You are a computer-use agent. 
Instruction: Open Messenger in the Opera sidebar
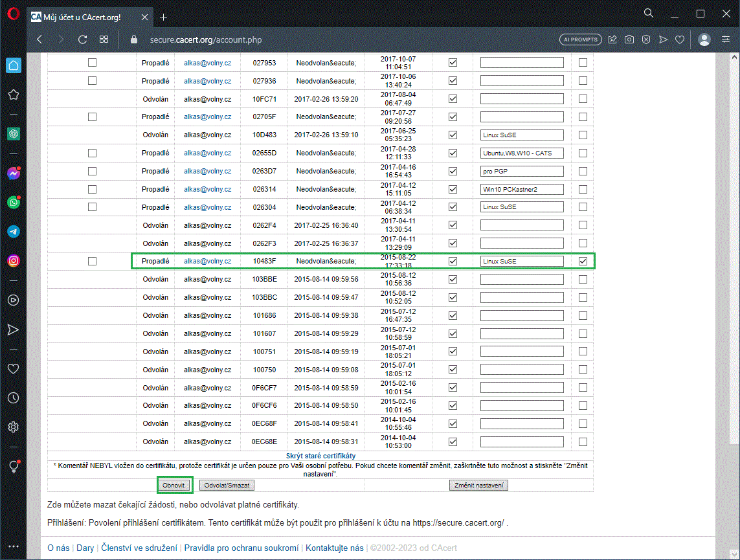coord(13,174)
